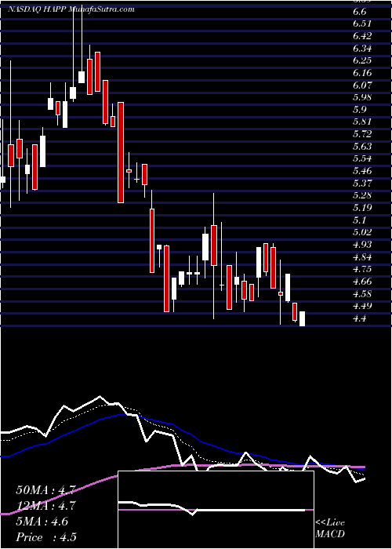Click the 5MA : 4.6 reading
This screenshot has width=392, height=549.
[x=42, y=522]
